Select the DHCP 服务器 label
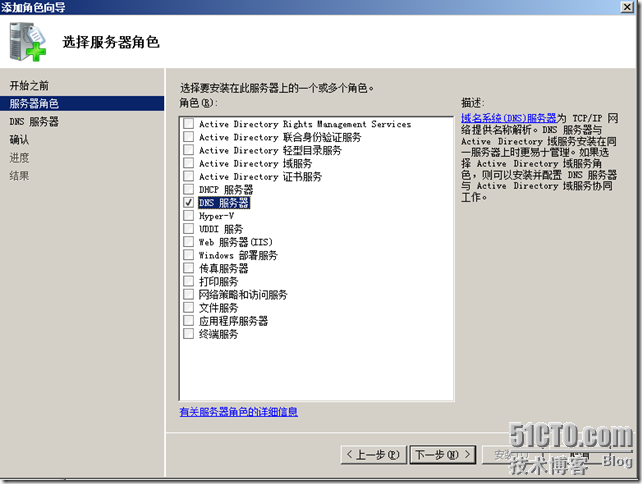 click(x=226, y=190)
